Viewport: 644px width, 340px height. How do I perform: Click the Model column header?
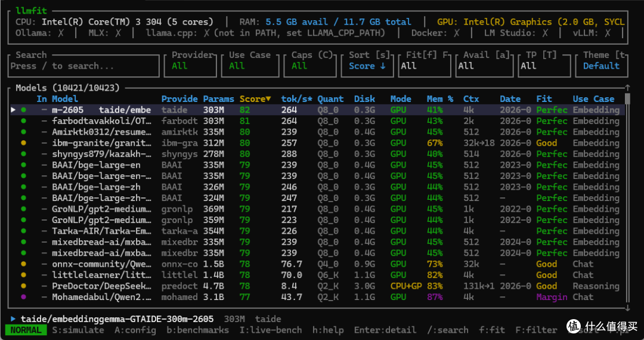(65, 99)
